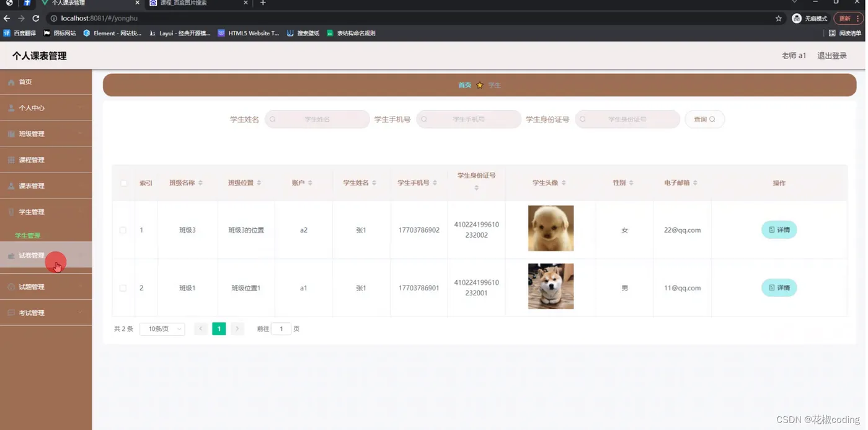Toggle the select-all checkbox in table header
The width and height of the screenshot is (868, 430).
click(x=124, y=183)
